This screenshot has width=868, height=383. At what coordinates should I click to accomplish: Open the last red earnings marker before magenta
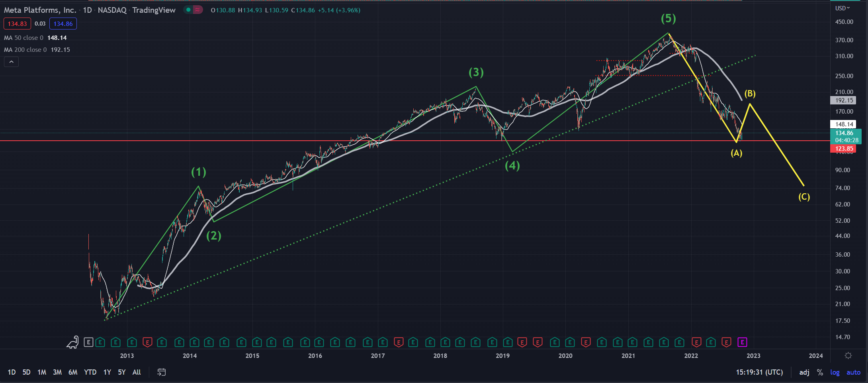click(x=727, y=342)
